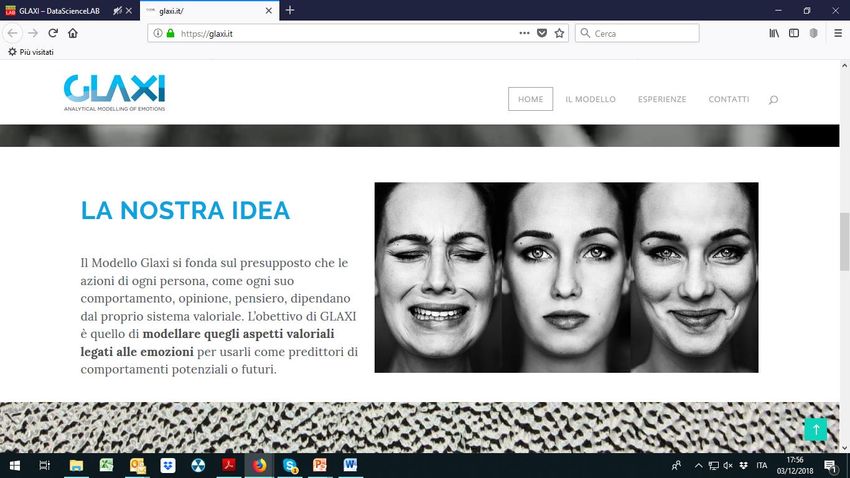Click the three faces photo
This screenshot has width=850, height=478.
(566, 277)
